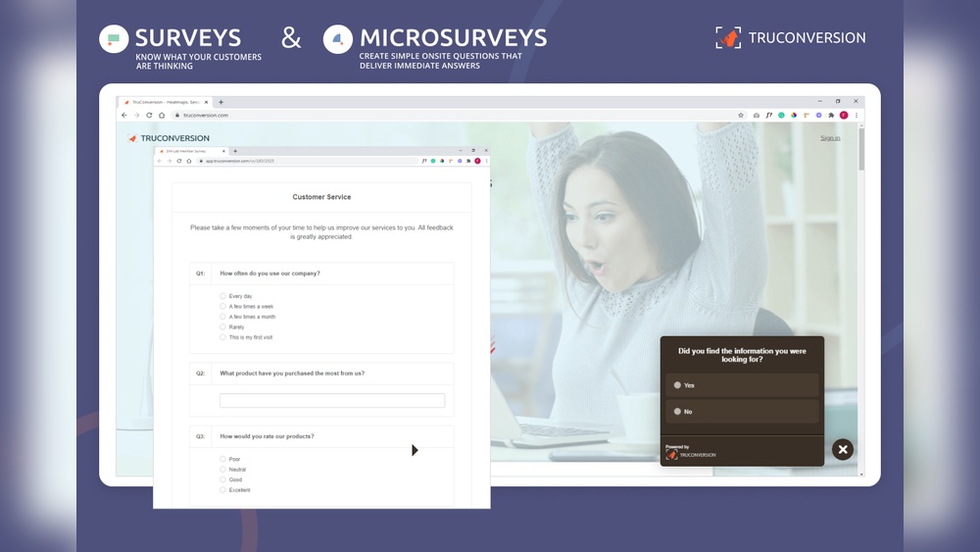This screenshot has height=552, width=980.
Task: Answer 'Yes' in the microsurvey popup
Action: coord(742,385)
